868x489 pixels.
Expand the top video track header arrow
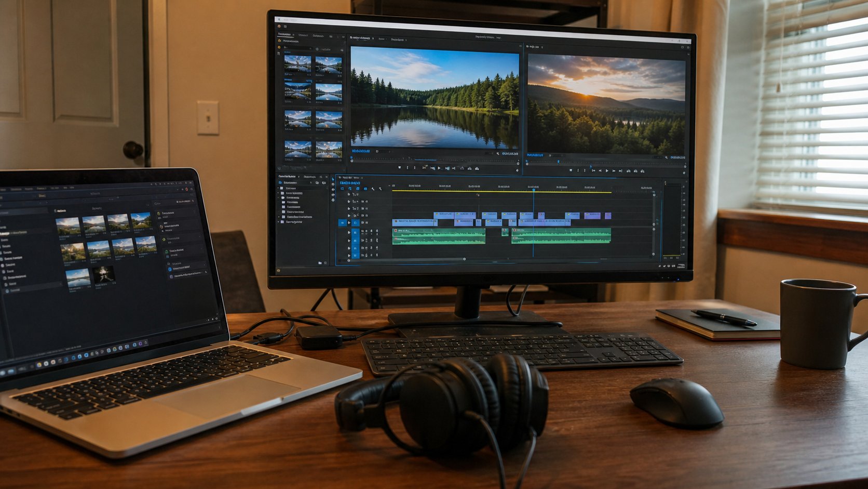pos(348,194)
